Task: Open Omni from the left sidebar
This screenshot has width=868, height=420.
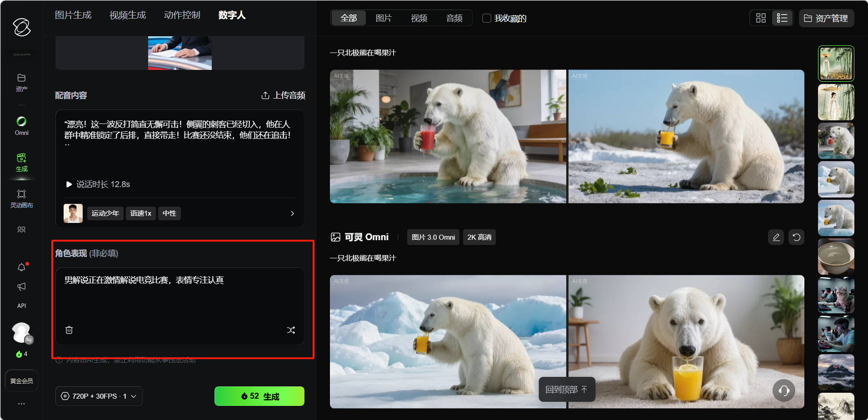Action: click(x=21, y=126)
